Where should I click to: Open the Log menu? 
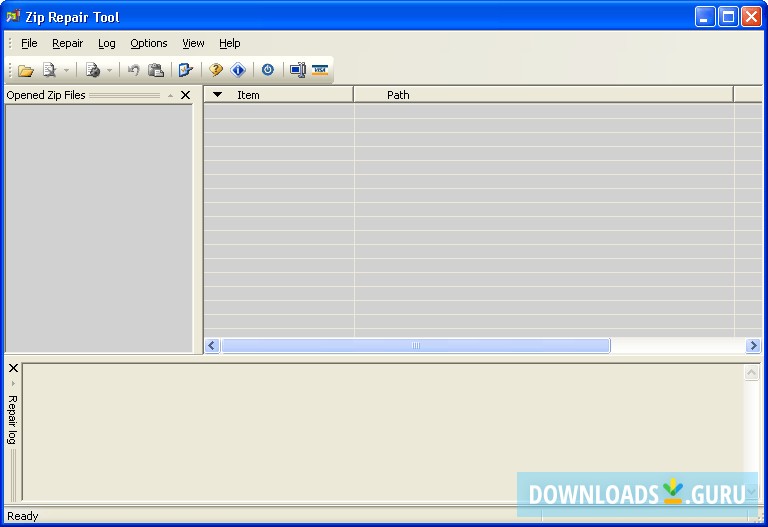coord(107,43)
